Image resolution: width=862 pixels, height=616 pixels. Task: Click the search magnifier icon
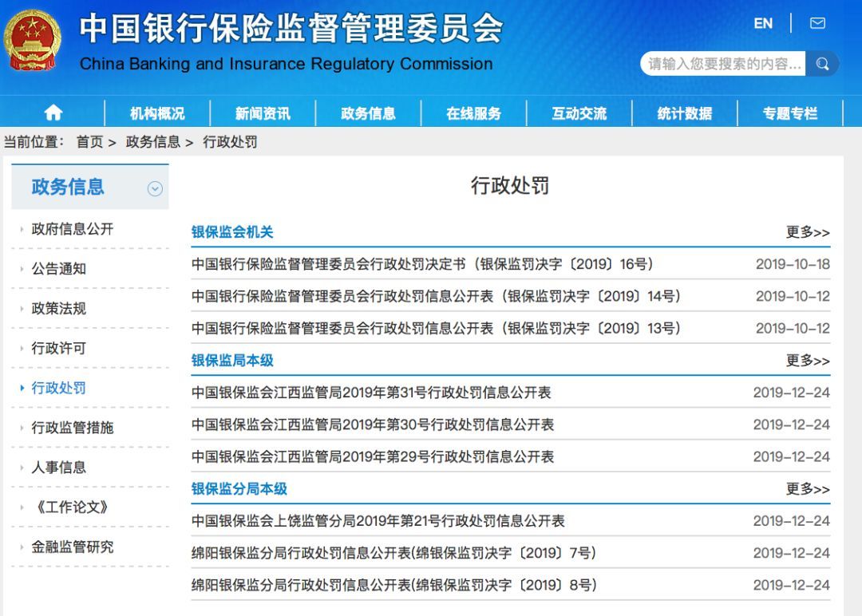pos(822,64)
